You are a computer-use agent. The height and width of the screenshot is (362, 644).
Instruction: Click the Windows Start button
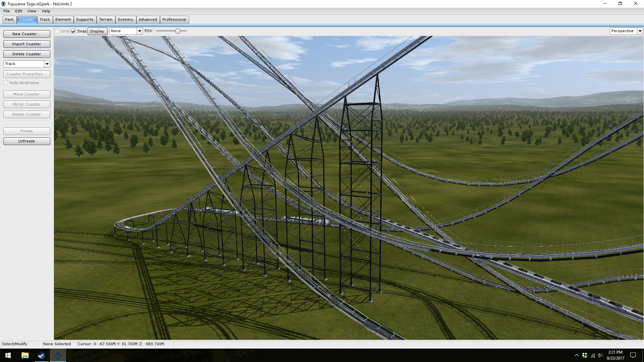[x=8, y=355]
